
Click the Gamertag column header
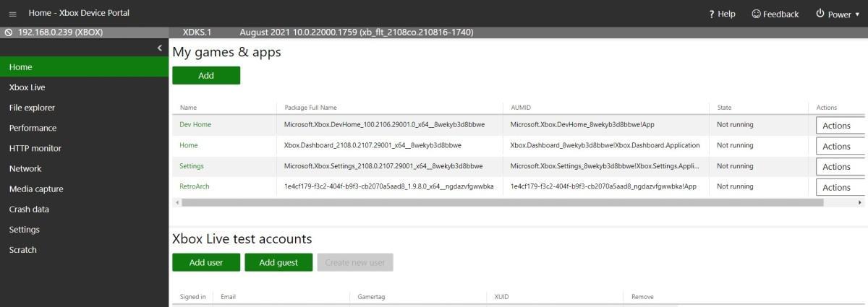(x=371, y=297)
